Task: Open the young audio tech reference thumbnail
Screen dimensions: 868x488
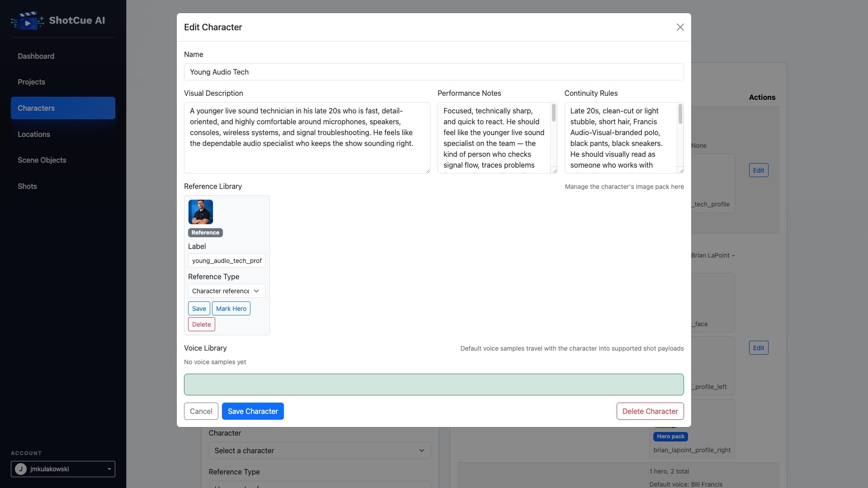Action: click(x=201, y=212)
